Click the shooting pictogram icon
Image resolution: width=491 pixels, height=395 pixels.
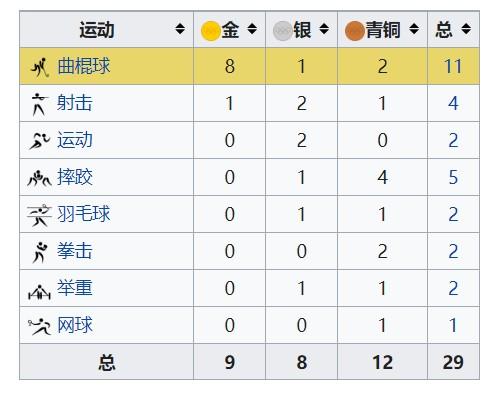point(40,104)
